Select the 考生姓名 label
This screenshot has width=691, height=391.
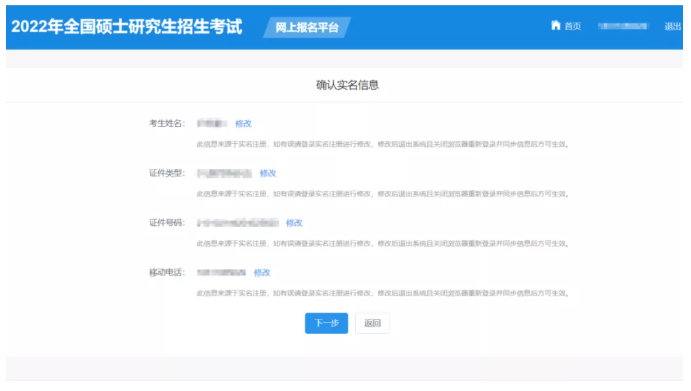[167, 123]
